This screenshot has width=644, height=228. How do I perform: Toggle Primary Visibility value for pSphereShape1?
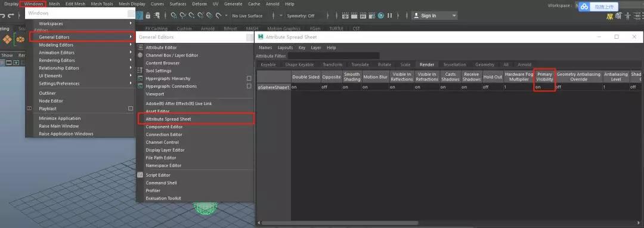tap(544, 87)
